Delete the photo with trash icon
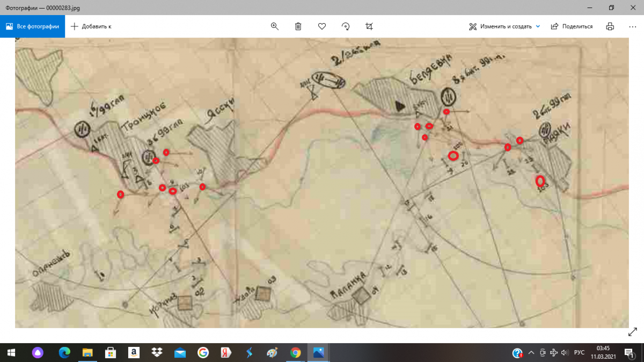The image size is (644, 362). [x=298, y=26]
